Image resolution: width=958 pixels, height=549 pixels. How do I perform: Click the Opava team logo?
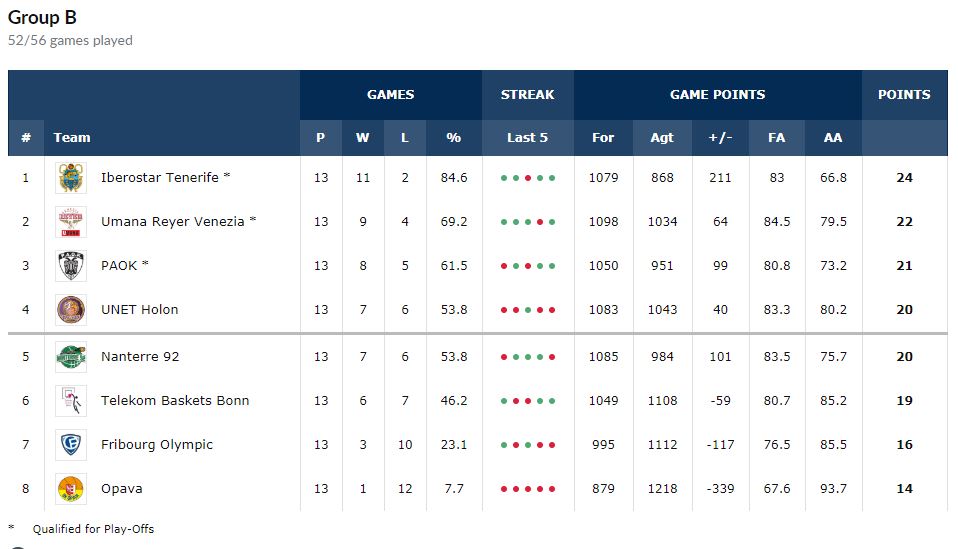click(x=71, y=489)
